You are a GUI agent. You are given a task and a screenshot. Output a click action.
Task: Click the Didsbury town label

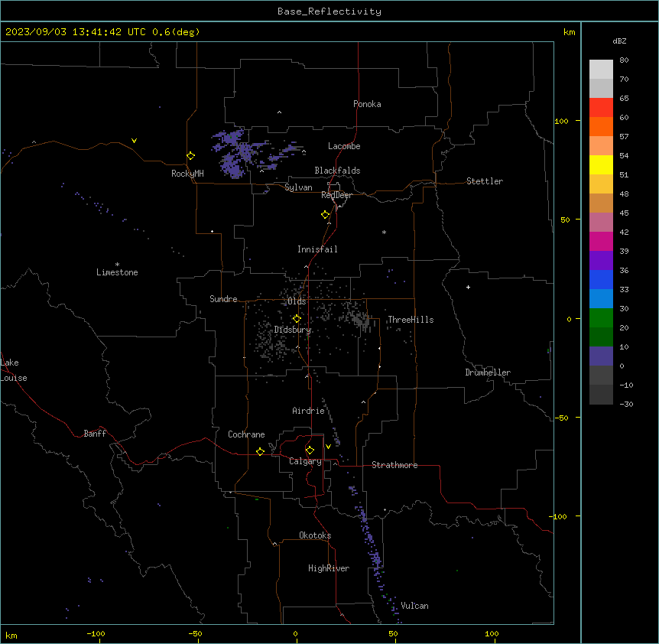pyautogui.click(x=293, y=330)
